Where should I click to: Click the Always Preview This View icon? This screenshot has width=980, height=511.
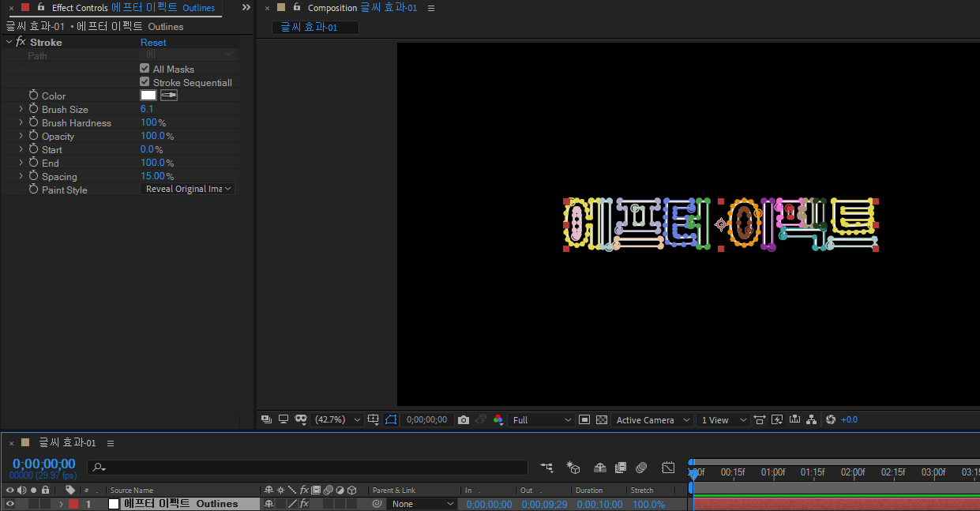pos(266,419)
